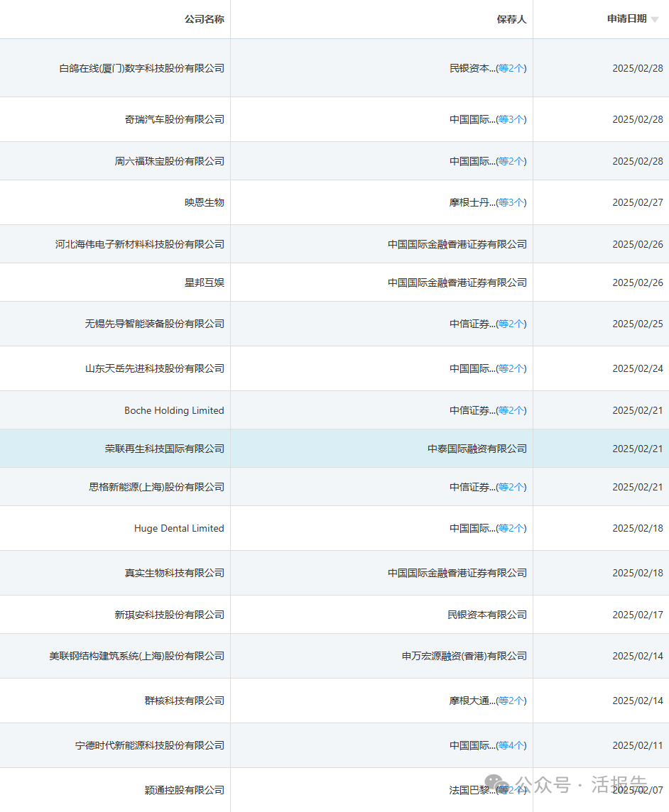Expand 等3个 sponsors for 奇瑞汽车 row

(511, 119)
